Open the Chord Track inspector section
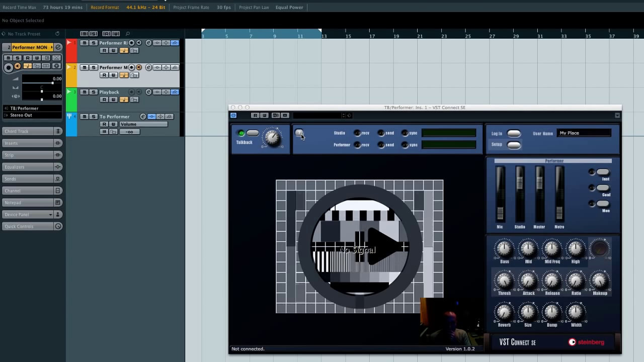644x362 pixels. tap(27, 131)
